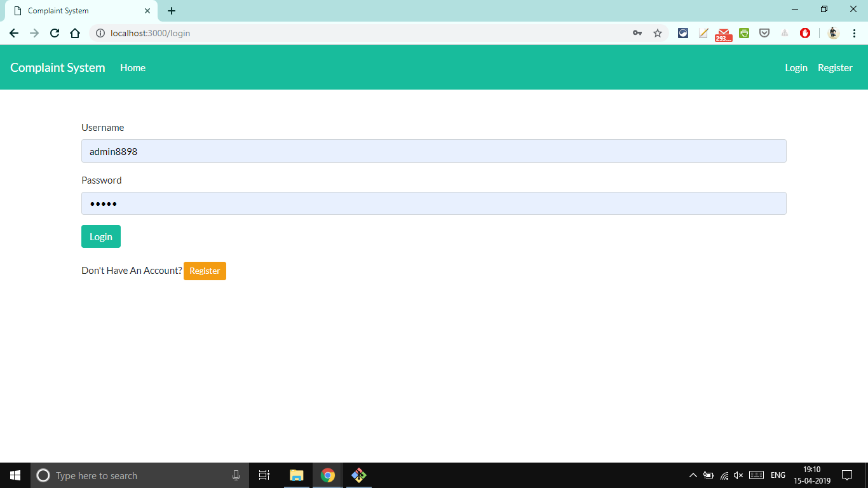Viewport: 868px width, 488px height.
Task: Open the blue swirl extension icon
Action: coord(683,33)
